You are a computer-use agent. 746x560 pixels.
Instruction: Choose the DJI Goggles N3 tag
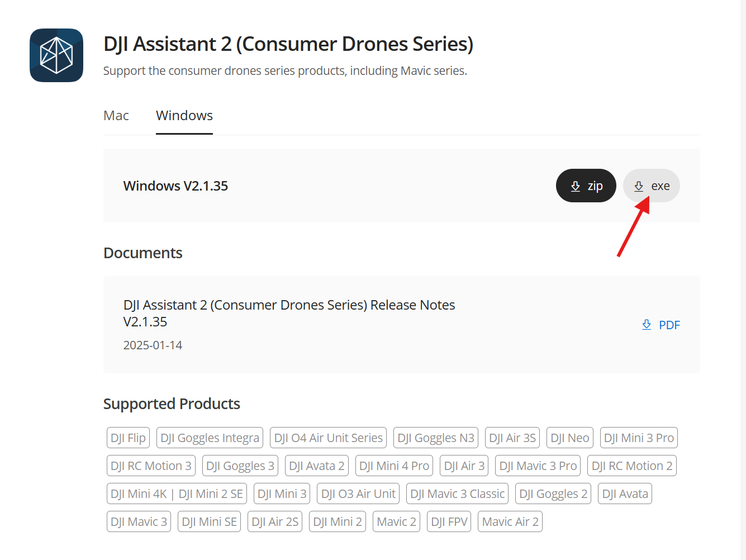pos(436,438)
